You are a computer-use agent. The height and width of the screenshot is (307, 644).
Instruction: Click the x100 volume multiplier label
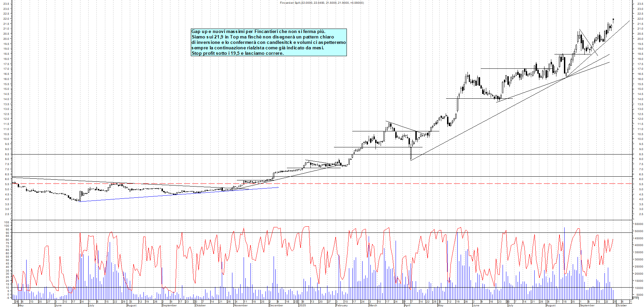click(635, 298)
